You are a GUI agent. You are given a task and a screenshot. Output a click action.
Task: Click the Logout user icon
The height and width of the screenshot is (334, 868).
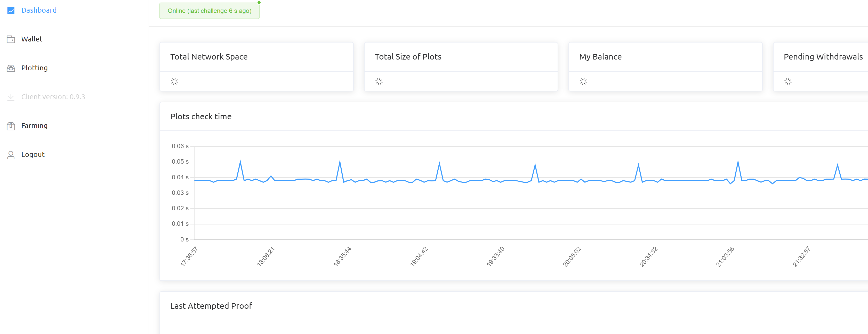coord(11,155)
